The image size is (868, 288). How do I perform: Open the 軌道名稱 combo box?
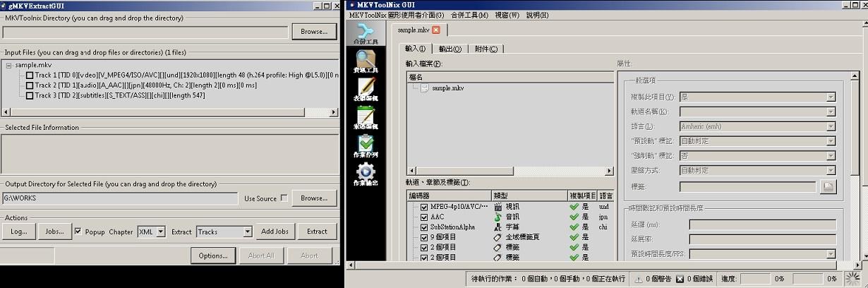757,112
